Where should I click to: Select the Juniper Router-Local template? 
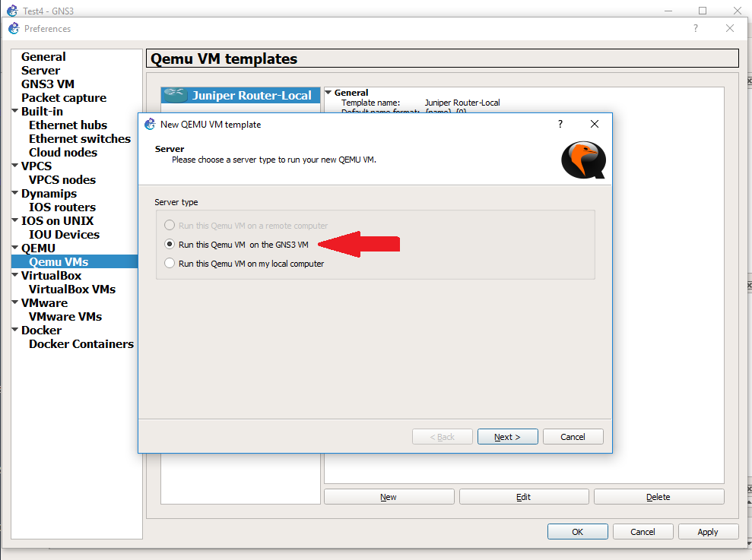point(240,96)
